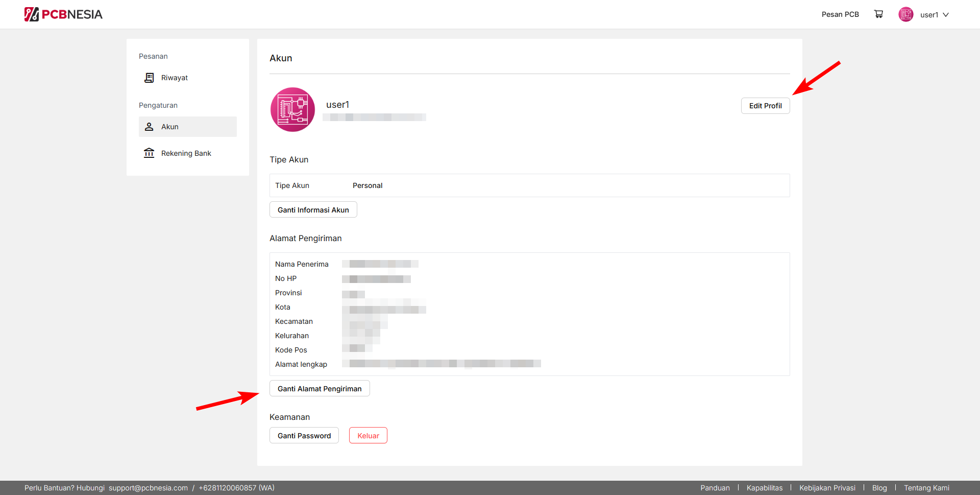The width and height of the screenshot is (980, 495).
Task: Click the Edit Profil button
Action: click(x=765, y=106)
